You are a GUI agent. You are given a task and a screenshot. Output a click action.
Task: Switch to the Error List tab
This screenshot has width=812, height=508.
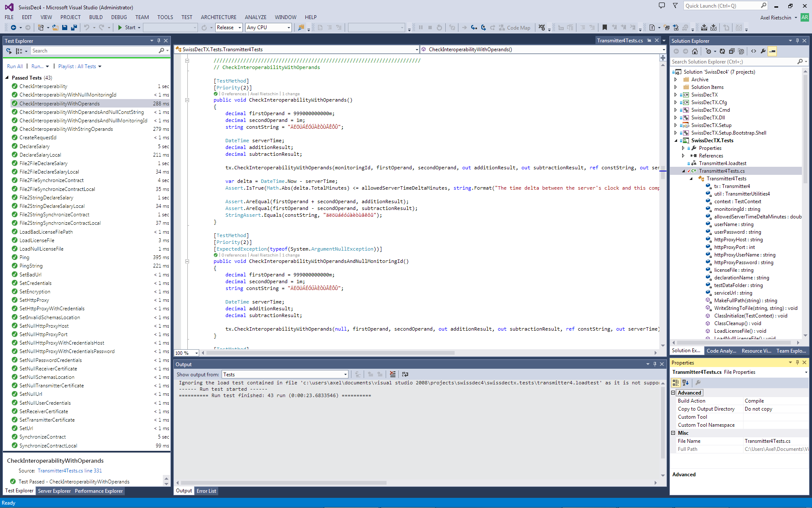(x=206, y=491)
